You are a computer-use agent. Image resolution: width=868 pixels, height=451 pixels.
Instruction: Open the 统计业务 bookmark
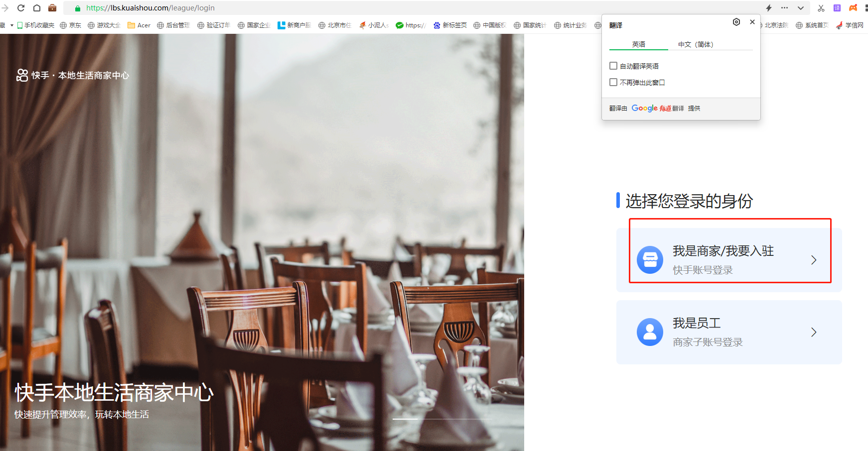point(571,25)
